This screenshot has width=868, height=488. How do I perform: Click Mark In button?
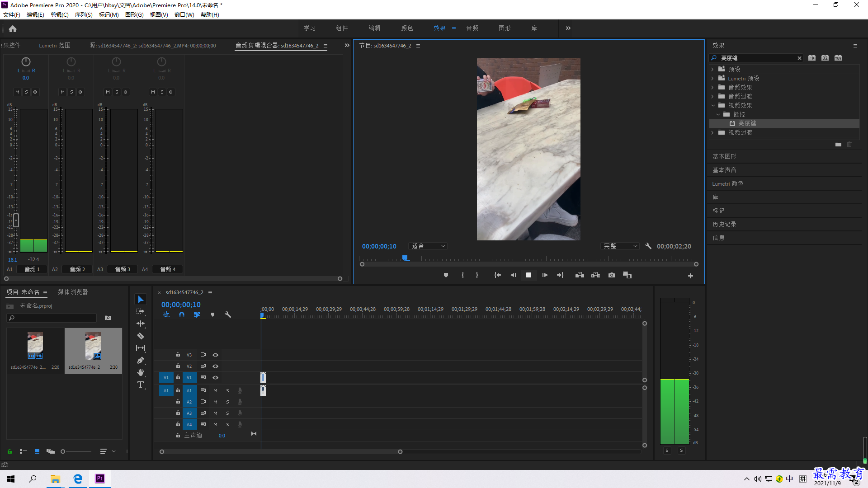(x=462, y=275)
